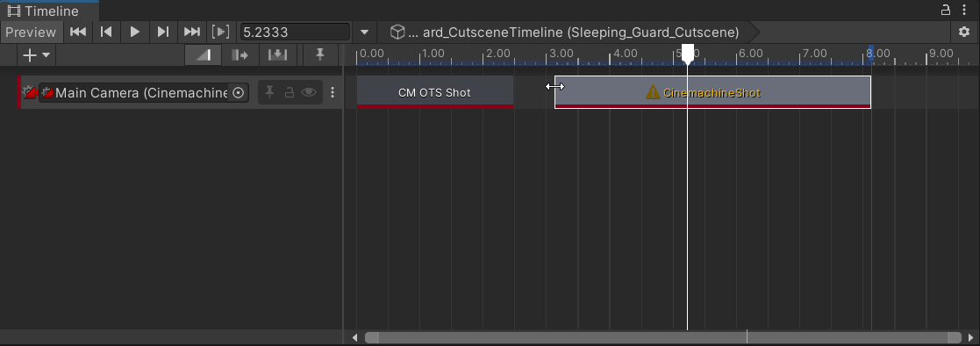
Task: Click horizontal scrollbar right arrow
Action: 970,338
